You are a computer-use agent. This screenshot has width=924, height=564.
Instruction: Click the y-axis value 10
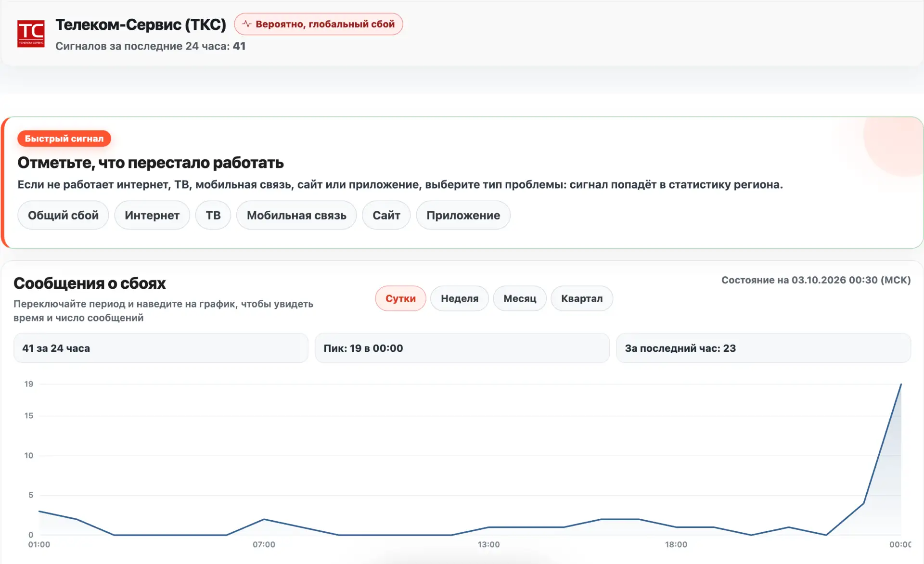pyautogui.click(x=29, y=456)
